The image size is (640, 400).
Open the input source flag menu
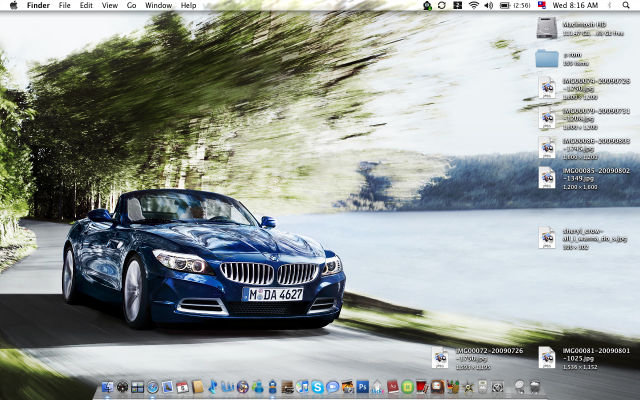tap(542, 5)
